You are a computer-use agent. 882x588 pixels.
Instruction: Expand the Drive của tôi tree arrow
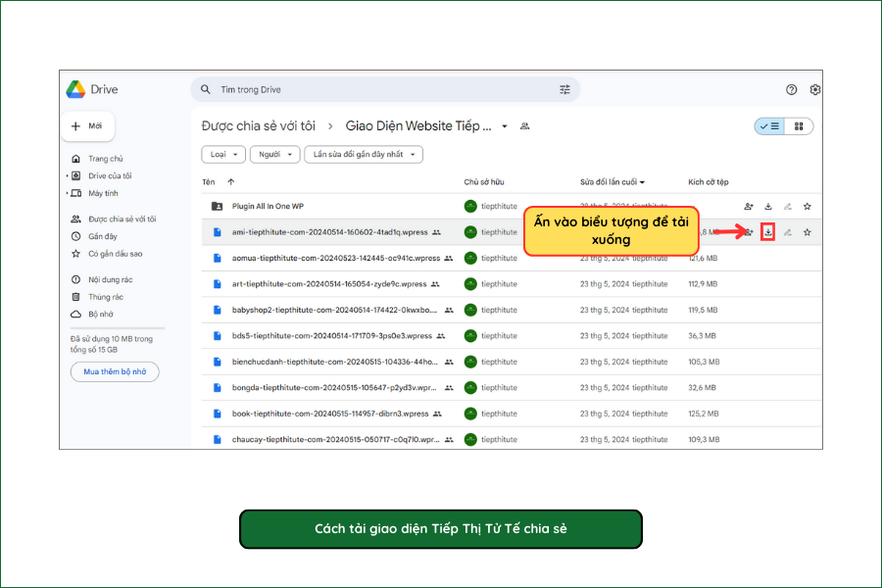click(67, 176)
